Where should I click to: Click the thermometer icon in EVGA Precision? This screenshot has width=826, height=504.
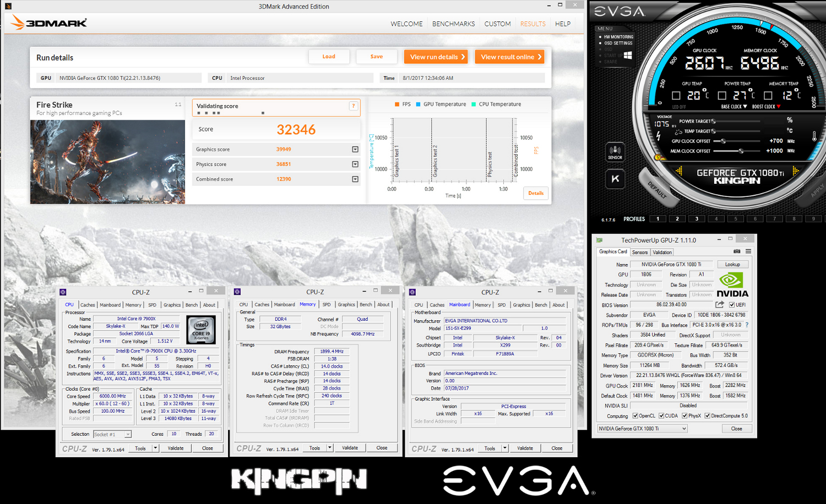(814, 136)
